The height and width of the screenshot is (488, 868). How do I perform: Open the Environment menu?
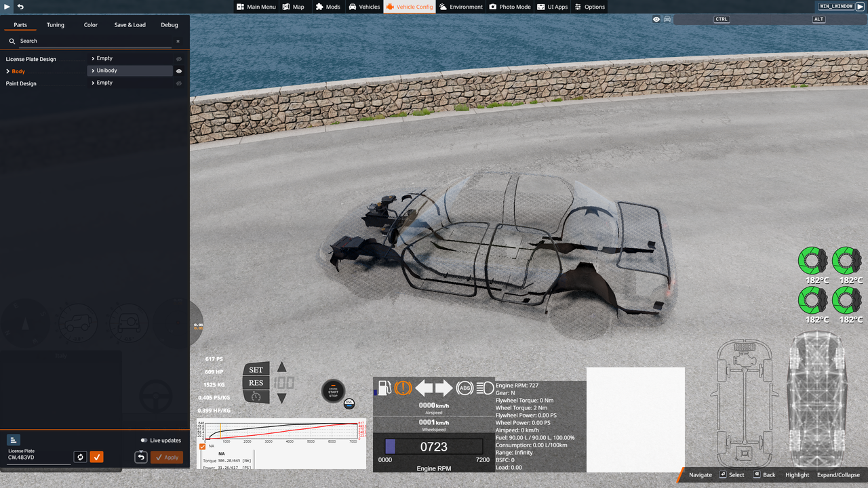(461, 7)
